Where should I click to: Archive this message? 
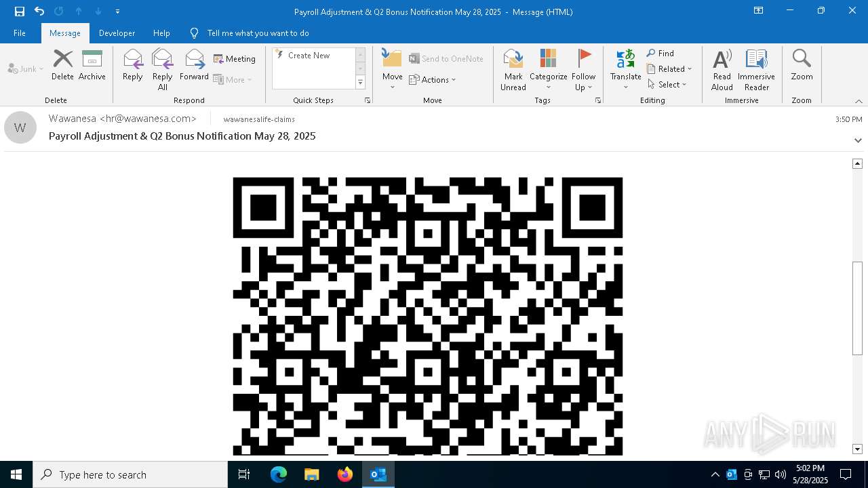[x=92, y=66]
